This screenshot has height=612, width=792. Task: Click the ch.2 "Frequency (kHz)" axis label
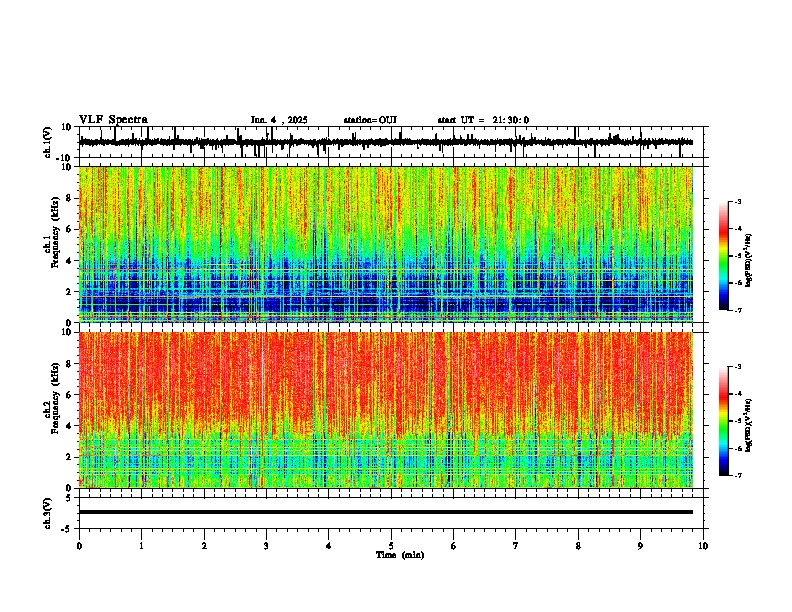55,398
